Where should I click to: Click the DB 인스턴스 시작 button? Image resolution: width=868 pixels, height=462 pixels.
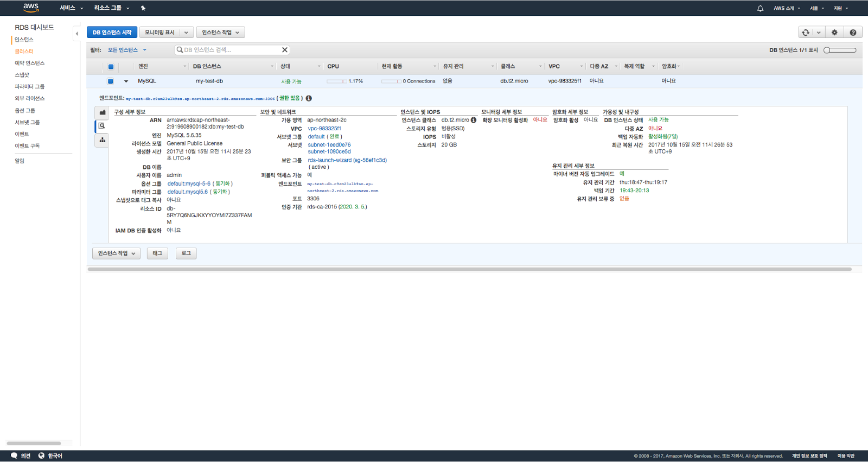click(112, 33)
